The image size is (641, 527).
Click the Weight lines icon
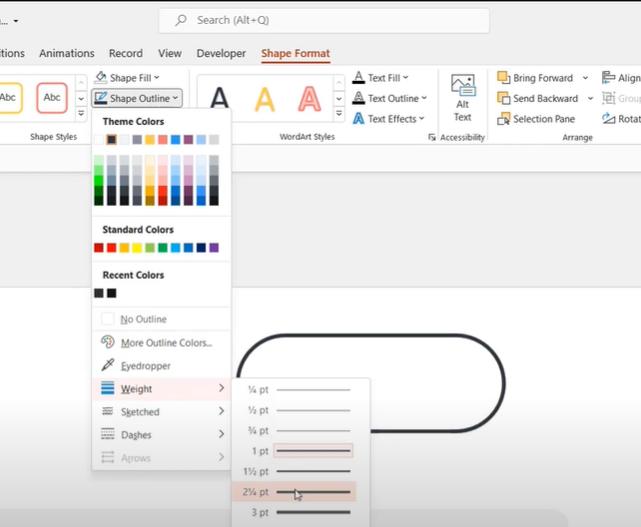pos(108,388)
